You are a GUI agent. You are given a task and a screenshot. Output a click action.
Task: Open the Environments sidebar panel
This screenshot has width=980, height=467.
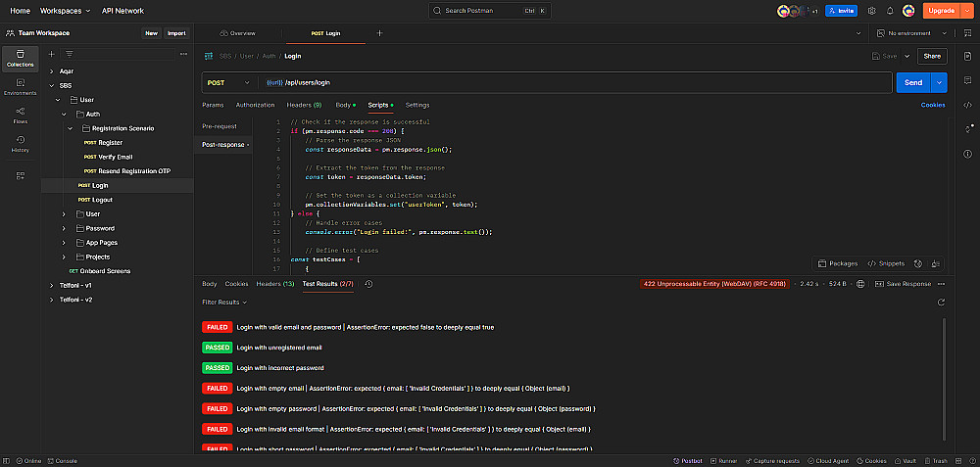tap(20, 86)
